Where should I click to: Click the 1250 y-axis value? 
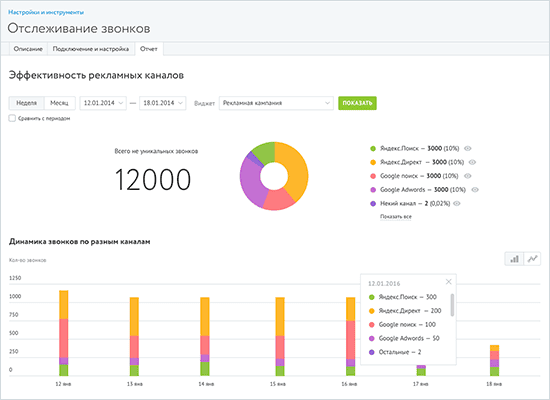pyautogui.click(x=15, y=278)
